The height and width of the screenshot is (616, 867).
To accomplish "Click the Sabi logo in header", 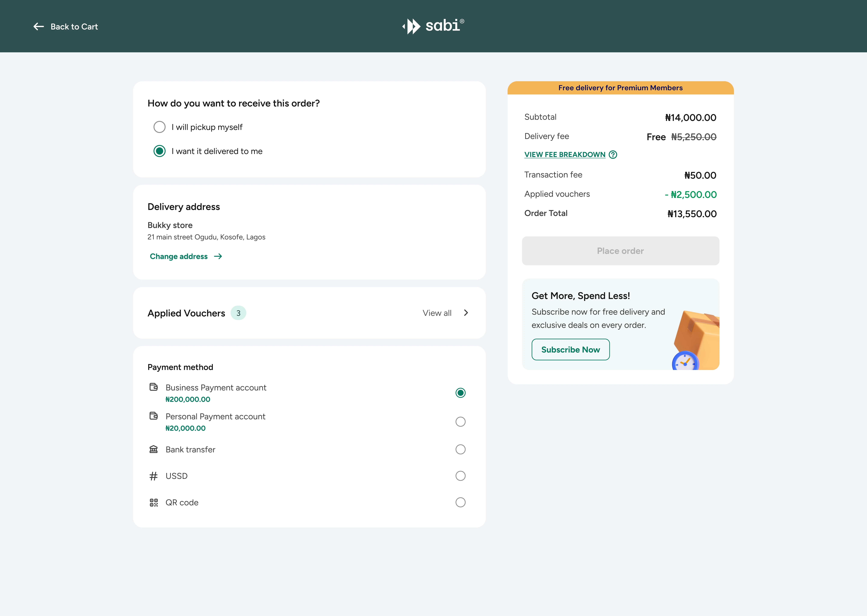I will 433,26.
